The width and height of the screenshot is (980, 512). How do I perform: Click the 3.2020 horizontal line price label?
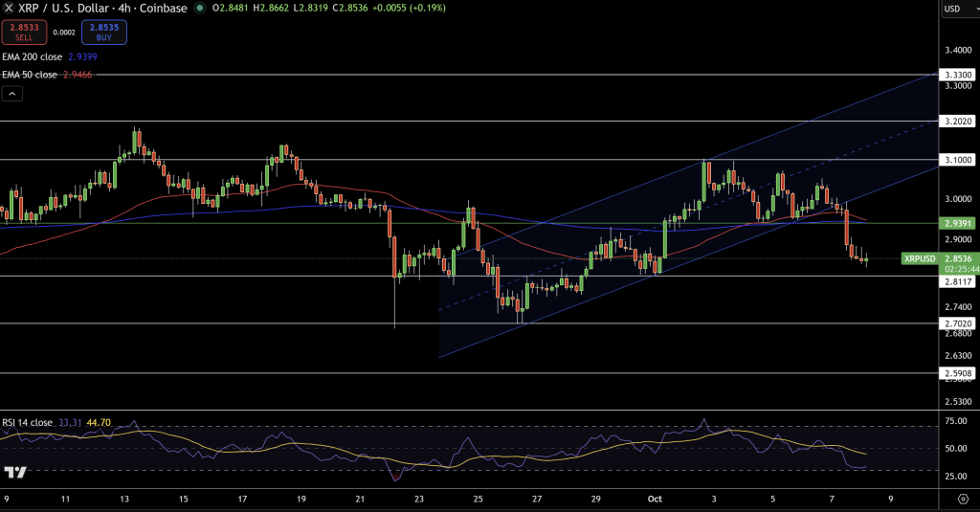pos(958,122)
